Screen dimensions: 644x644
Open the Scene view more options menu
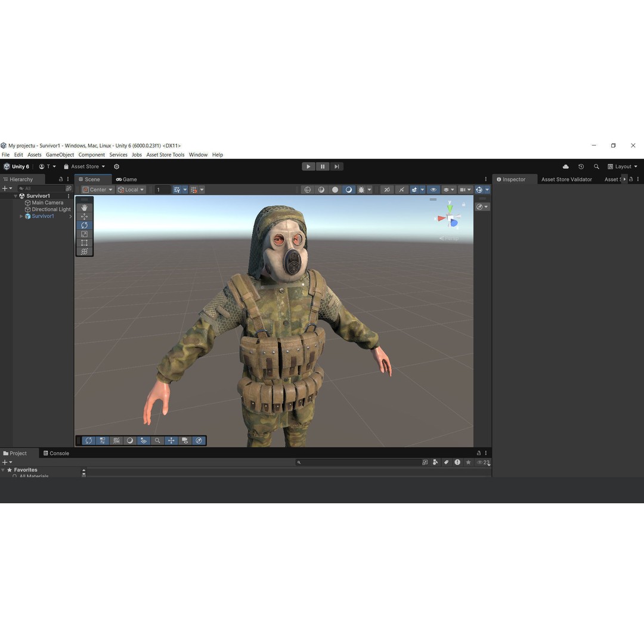point(486,179)
